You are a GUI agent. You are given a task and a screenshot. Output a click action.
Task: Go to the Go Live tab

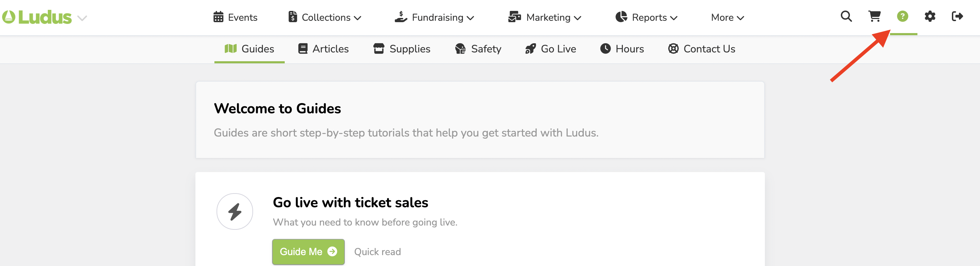pos(550,49)
